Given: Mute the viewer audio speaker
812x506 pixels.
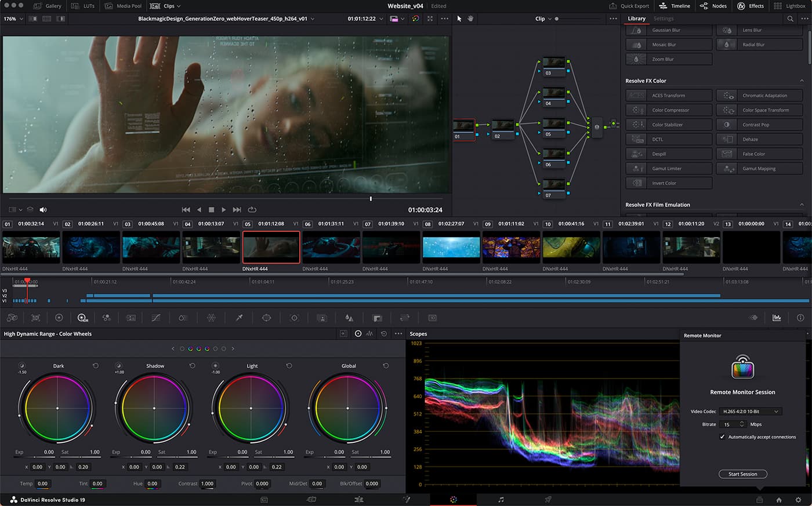Looking at the screenshot, I should click(x=43, y=210).
